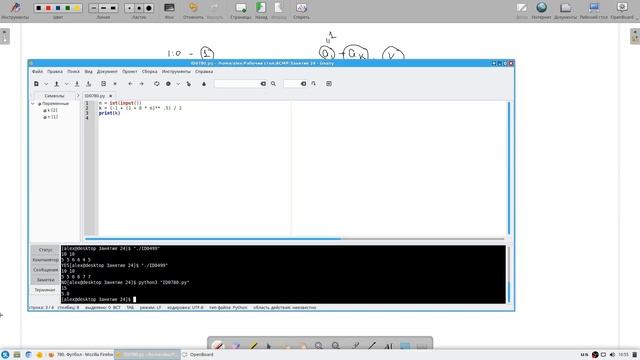Select the I00780.py document tab

pyautogui.click(x=95, y=96)
